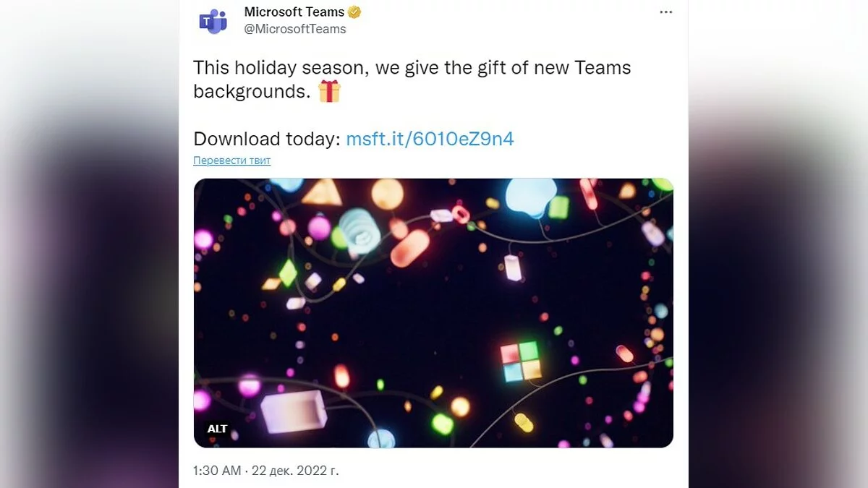Open the @MicrosoftTeams handle link
The height and width of the screenshot is (488, 868).
point(295,29)
